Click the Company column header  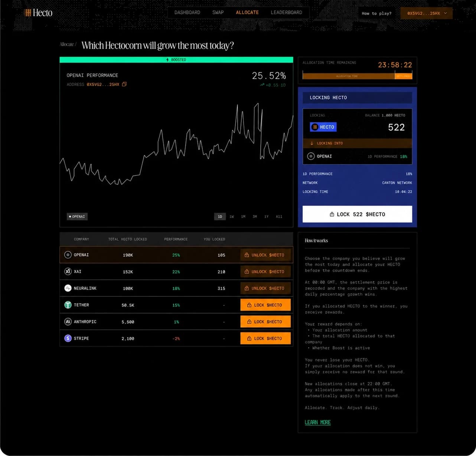click(x=81, y=239)
